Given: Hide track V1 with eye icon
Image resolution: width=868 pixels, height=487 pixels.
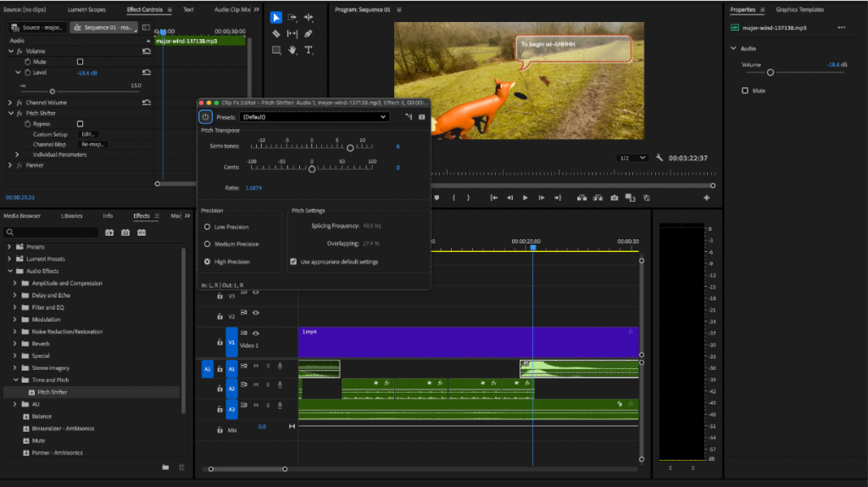Looking at the screenshot, I should click(x=255, y=333).
